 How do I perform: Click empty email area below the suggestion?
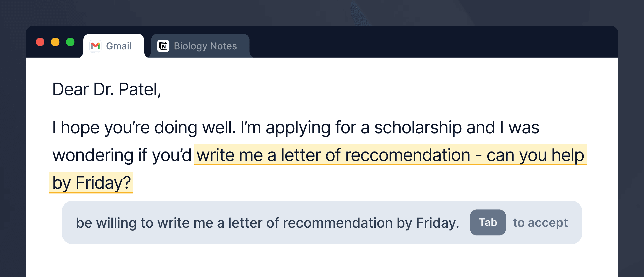(322, 261)
